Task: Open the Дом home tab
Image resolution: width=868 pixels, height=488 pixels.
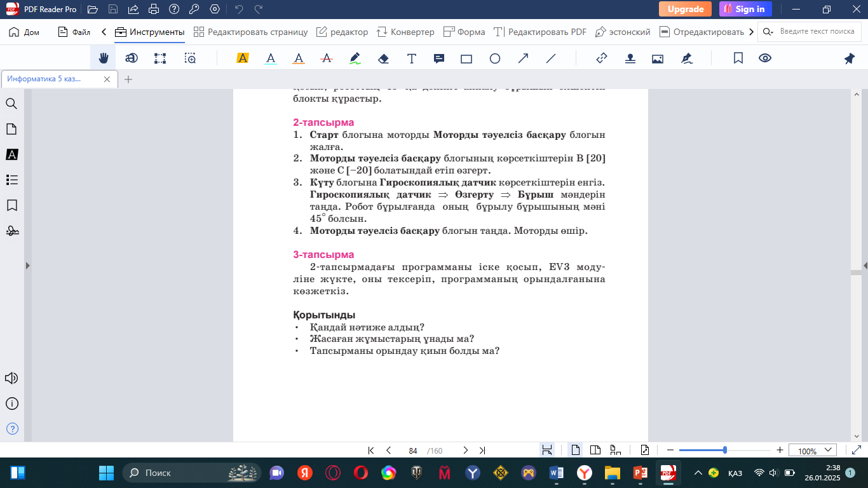Action: 25,32
